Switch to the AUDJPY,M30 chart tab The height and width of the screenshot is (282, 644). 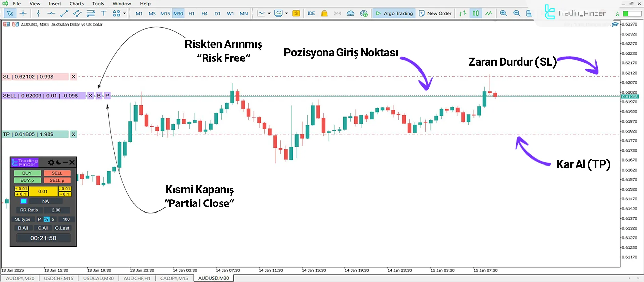[x=20, y=278]
